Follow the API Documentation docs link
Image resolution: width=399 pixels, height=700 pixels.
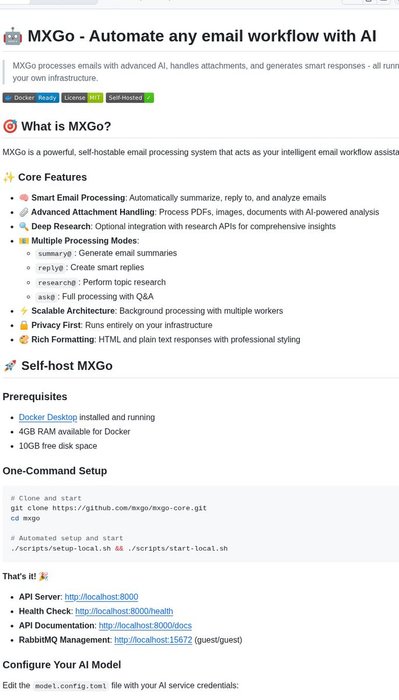click(x=145, y=625)
